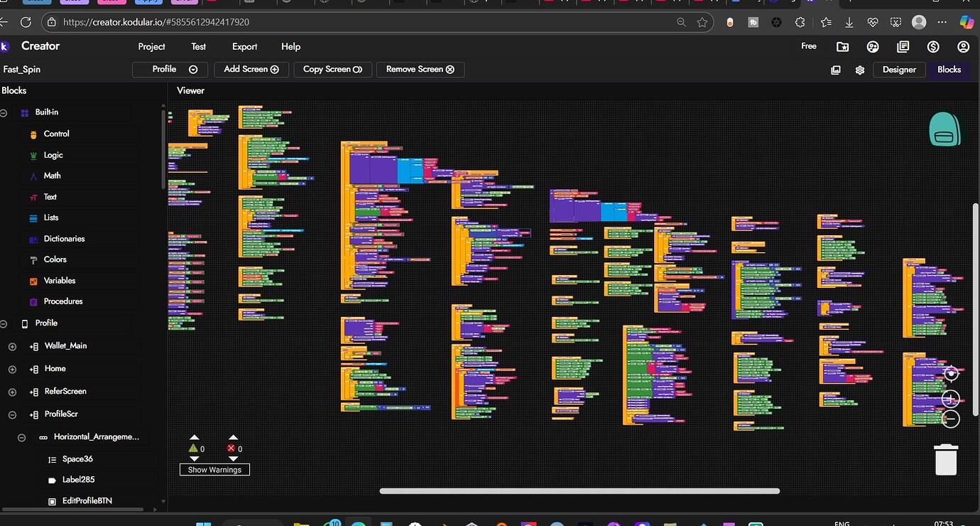Click the trash can in the workspace

946,459
